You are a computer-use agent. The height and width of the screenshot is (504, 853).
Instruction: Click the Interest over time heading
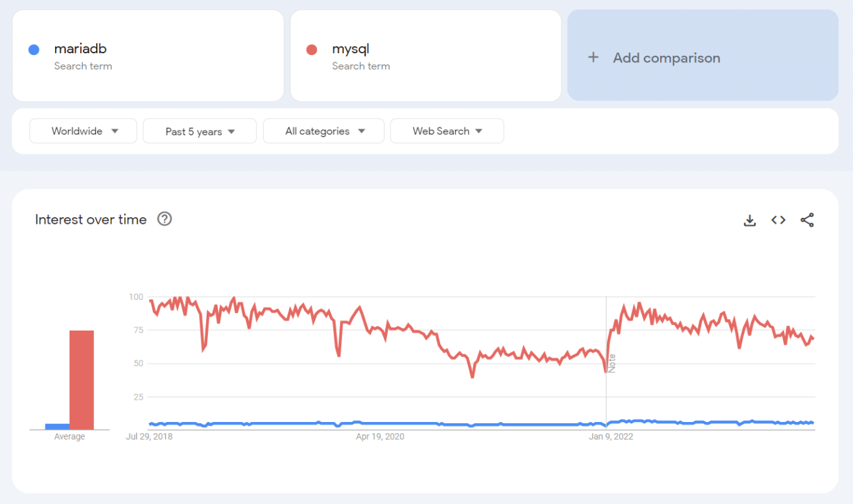point(91,219)
